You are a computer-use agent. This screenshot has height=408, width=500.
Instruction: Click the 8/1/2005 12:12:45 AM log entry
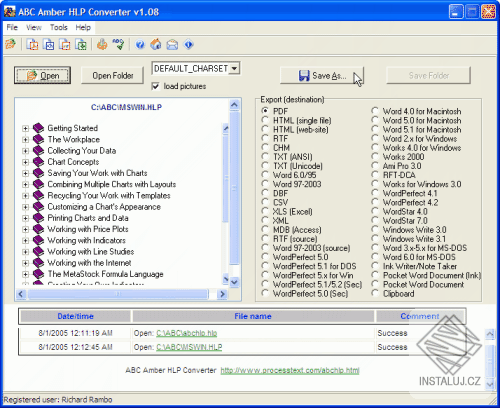coord(75,347)
